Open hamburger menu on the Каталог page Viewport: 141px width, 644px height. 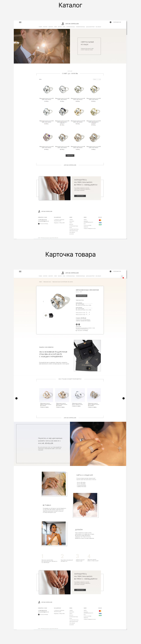pos(20,22)
